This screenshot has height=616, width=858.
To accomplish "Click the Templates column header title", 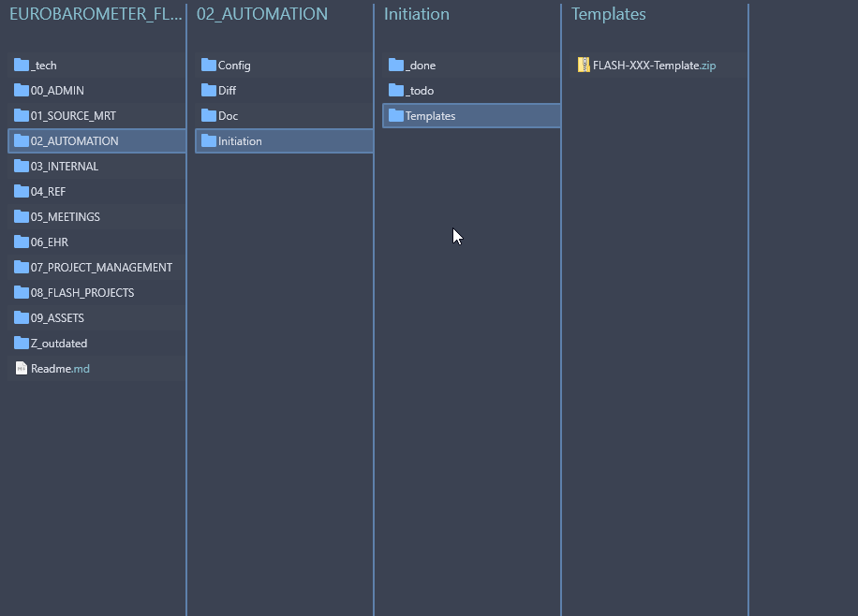I will click(x=609, y=14).
